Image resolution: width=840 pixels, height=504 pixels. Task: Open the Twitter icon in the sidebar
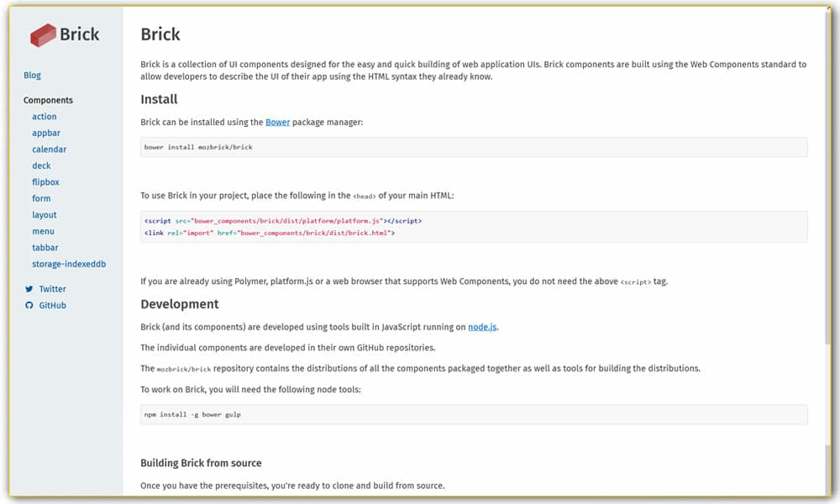point(29,288)
